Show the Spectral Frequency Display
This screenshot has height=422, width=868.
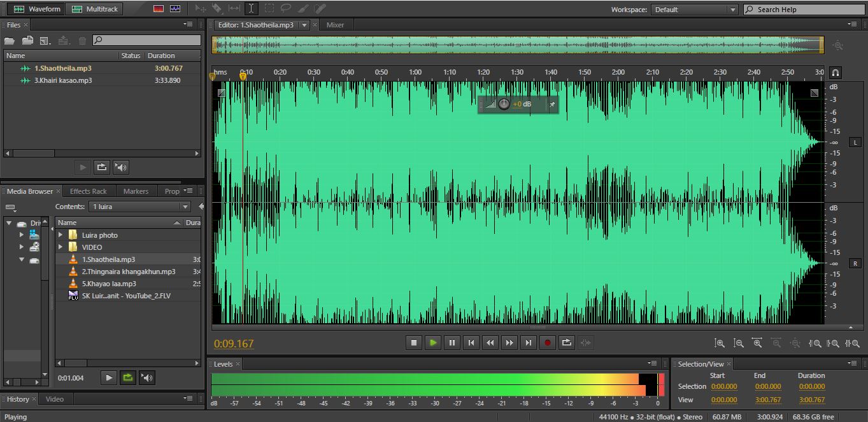pos(159,9)
